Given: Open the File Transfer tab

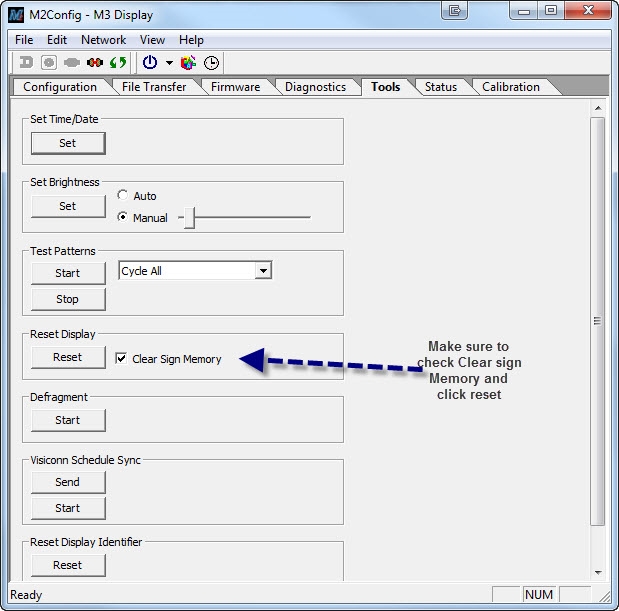Looking at the screenshot, I should [153, 87].
